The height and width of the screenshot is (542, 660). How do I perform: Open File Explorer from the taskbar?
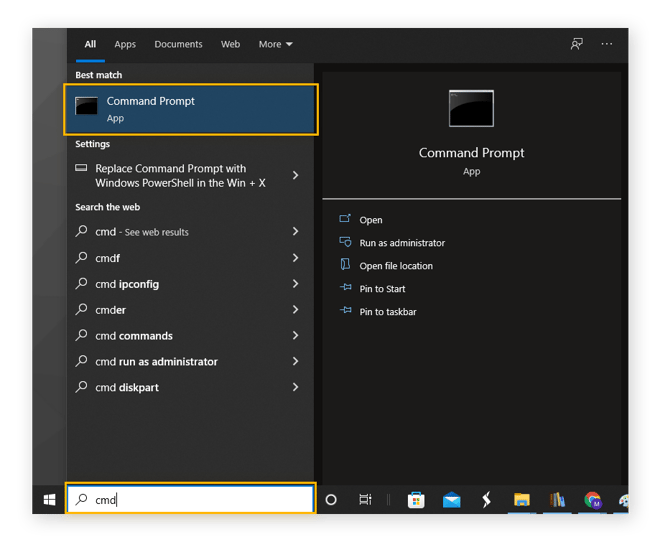coord(521,499)
